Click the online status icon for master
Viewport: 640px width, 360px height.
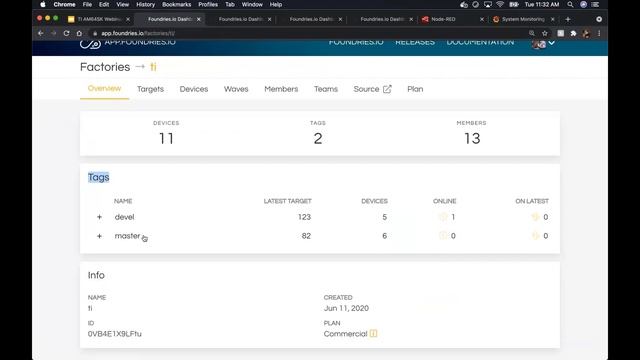tap(443, 236)
